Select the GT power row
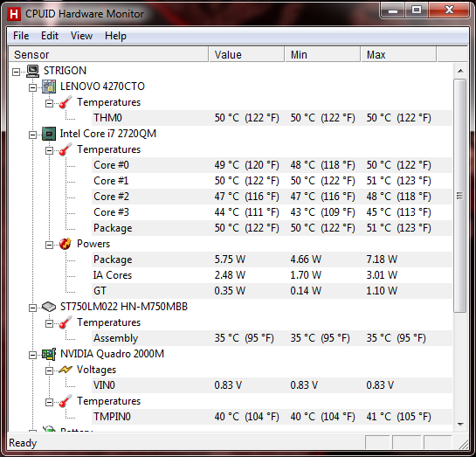Image resolution: width=476 pixels, height=457 pixels. 272,291
